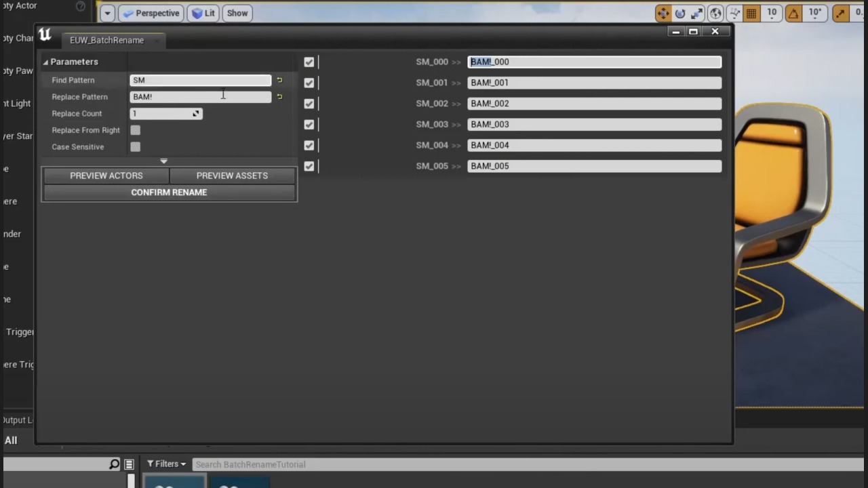Select the rotate gizmo tool

680,13
